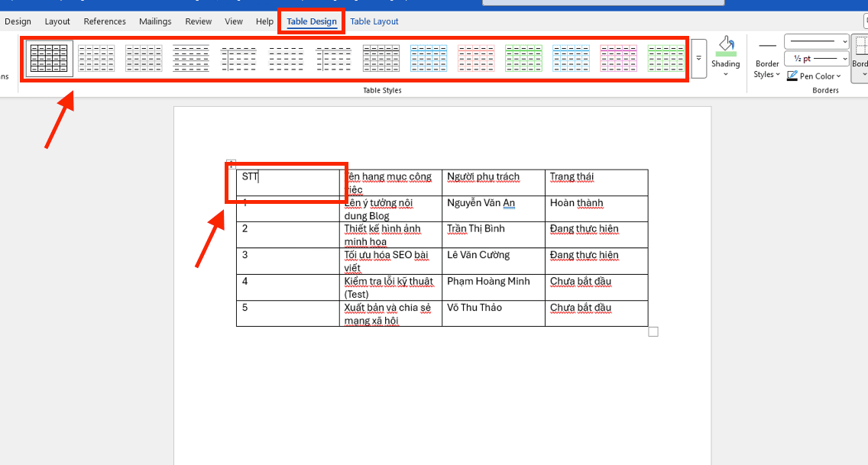Open the References tab

pos(105,21)
